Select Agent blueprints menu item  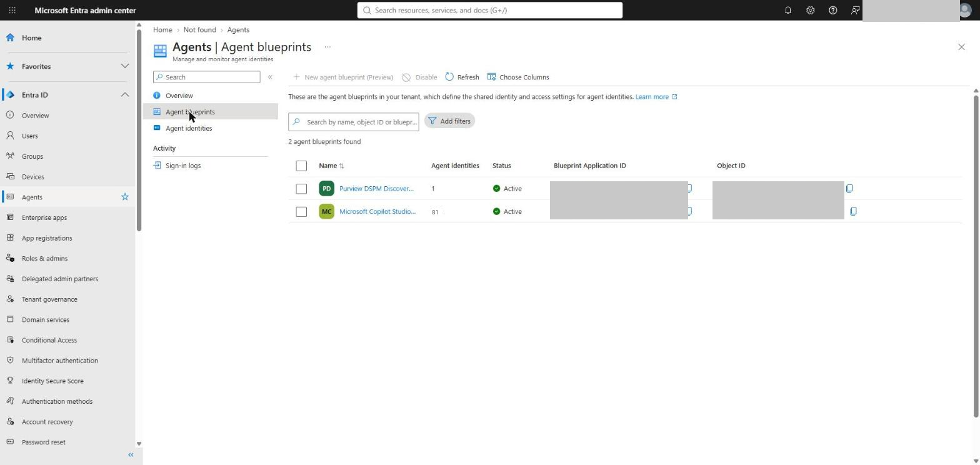coord(211,112)
